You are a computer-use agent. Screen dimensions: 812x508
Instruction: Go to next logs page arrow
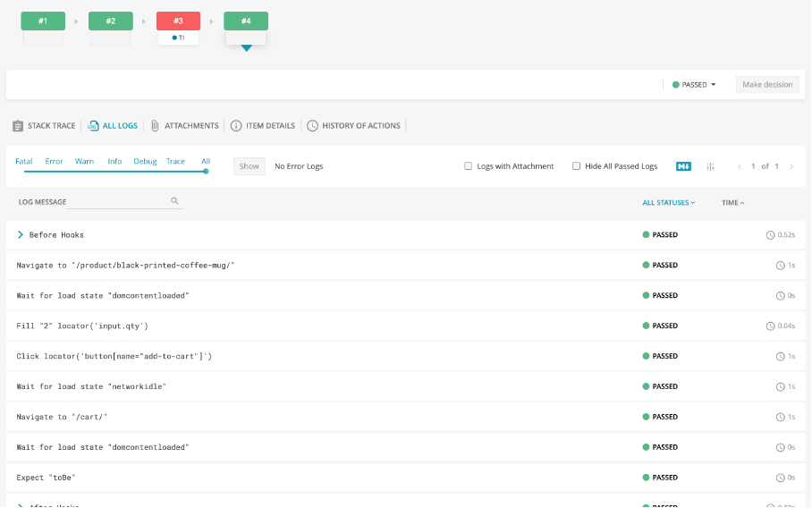click(791, 166)
